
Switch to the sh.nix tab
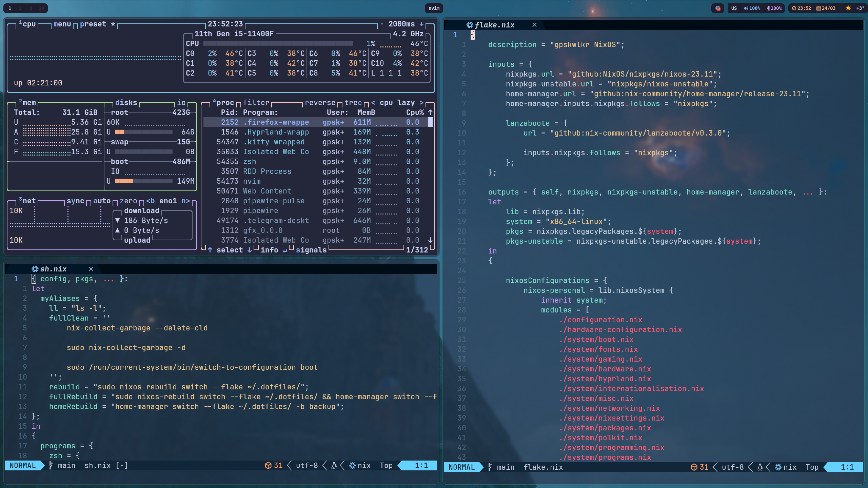pyautogui.click(x=53, y=269)
